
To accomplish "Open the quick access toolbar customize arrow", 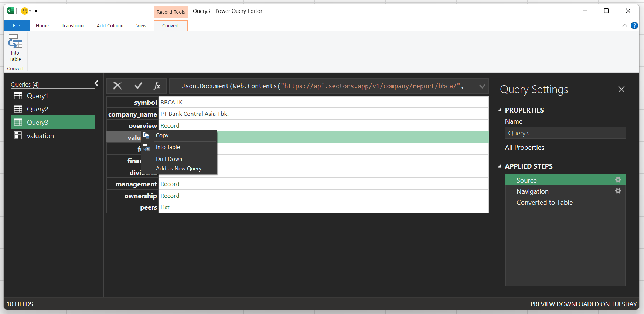I will tap(36, 11).
